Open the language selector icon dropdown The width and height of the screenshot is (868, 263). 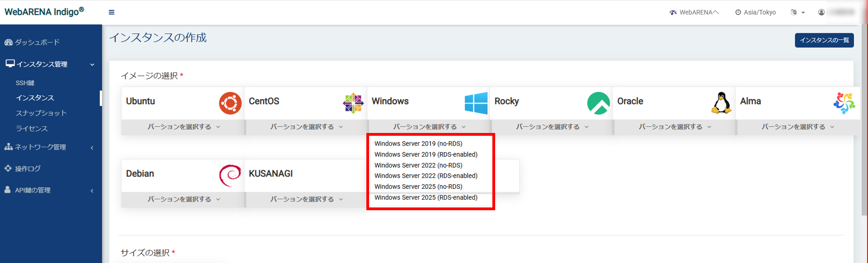tap(798, 12)
